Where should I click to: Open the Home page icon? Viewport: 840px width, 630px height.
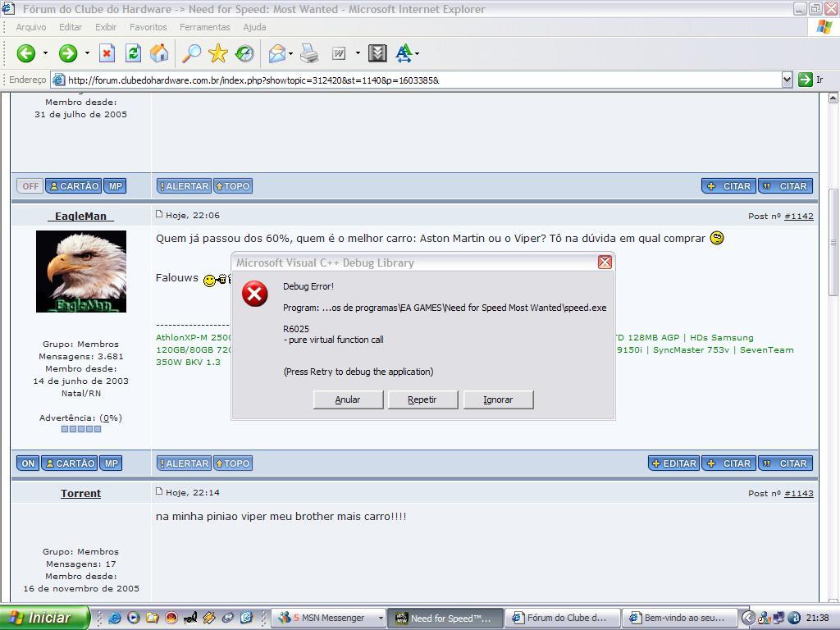coord(159,53)
